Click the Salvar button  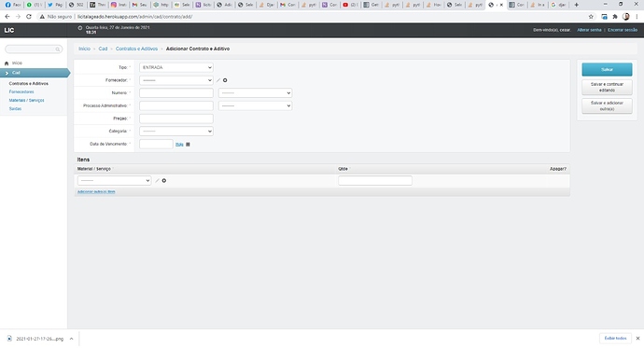(x=607, y=69)
